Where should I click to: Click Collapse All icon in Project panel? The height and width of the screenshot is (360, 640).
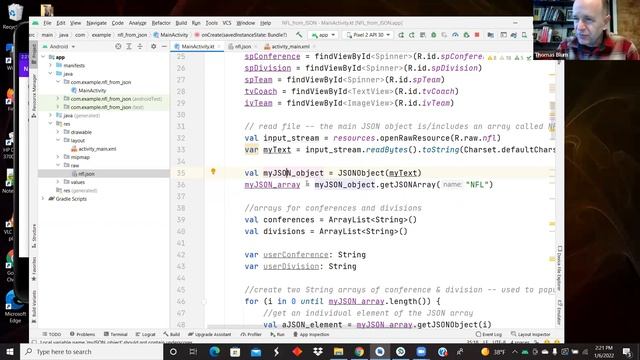(140, 47)
